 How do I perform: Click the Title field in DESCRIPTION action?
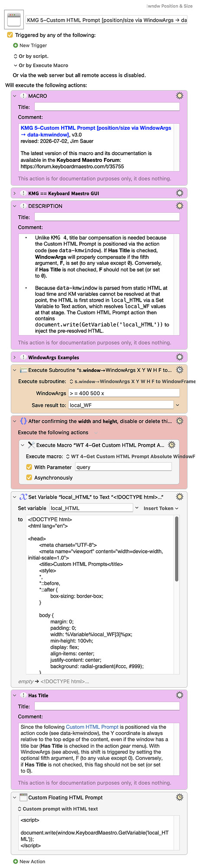click(x=107, y=217)
